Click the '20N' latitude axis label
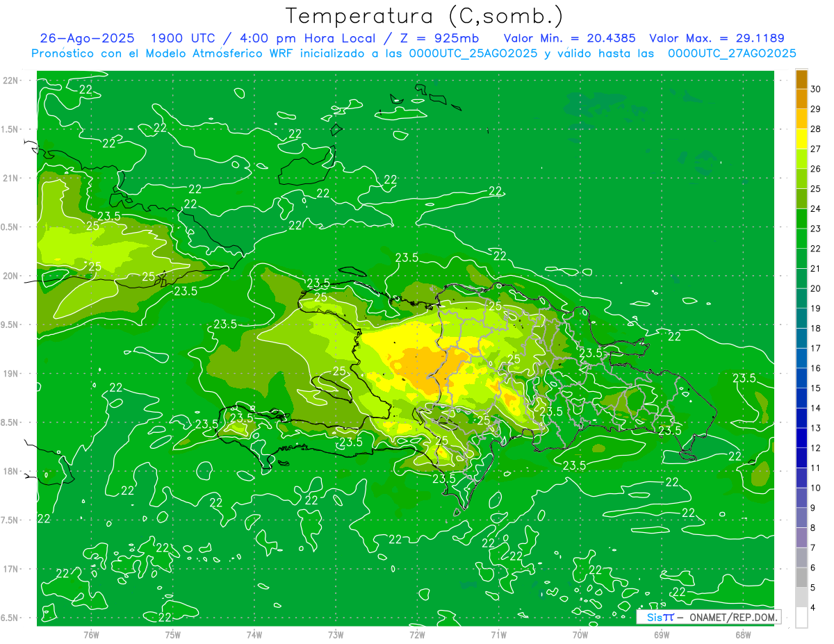The height and width of the screenshot is (644, 834). [11, 276]
